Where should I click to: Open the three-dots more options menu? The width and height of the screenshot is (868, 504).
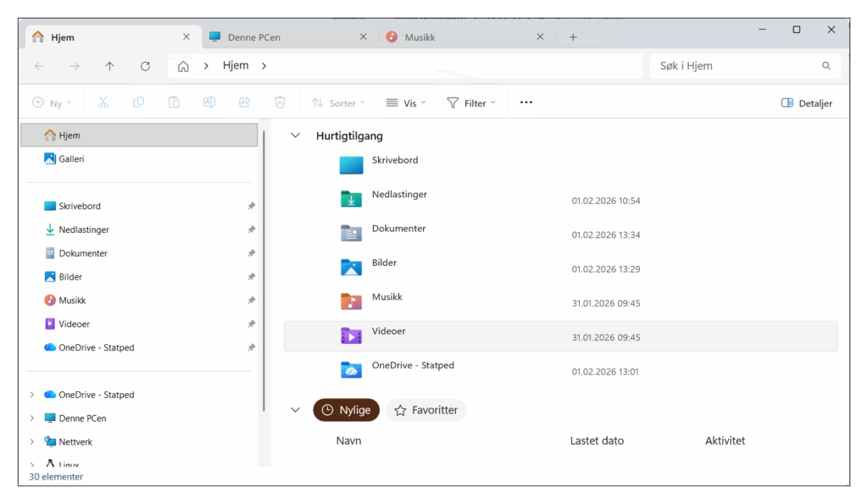pyautogui.click(x=526, y=102)
